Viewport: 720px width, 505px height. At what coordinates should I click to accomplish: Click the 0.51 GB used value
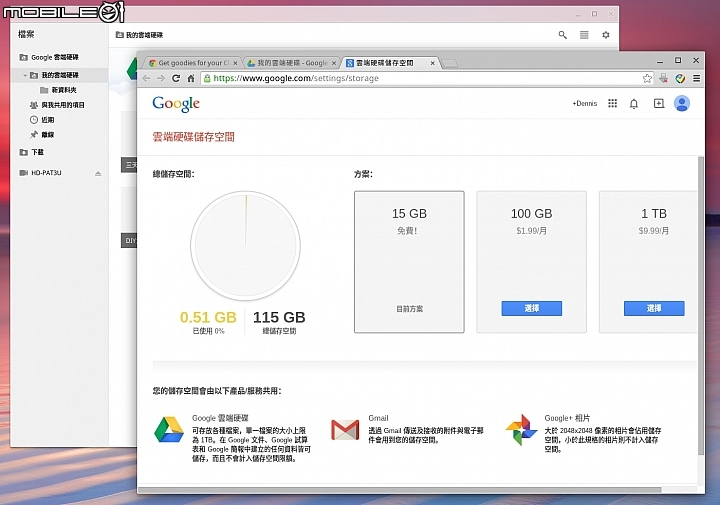pyautogui.click(x=208, y=317)
